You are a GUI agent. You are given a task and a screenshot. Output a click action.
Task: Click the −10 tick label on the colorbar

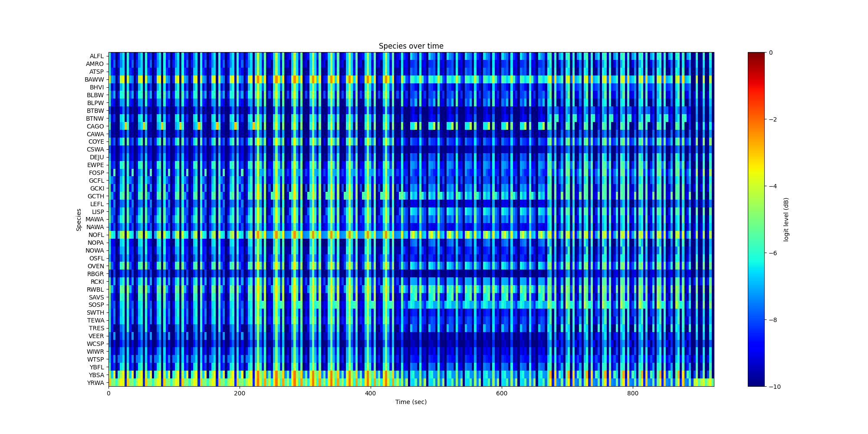[x=774, y=387]
